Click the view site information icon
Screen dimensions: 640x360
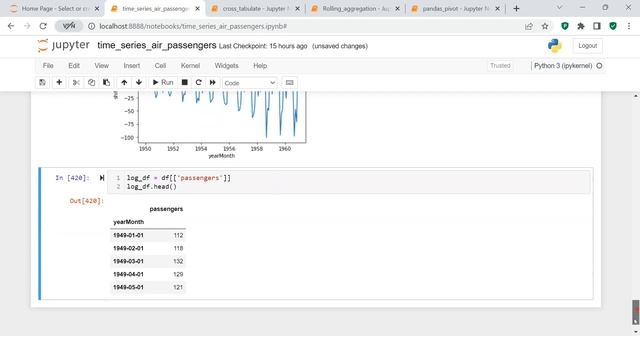click(91, 26)
